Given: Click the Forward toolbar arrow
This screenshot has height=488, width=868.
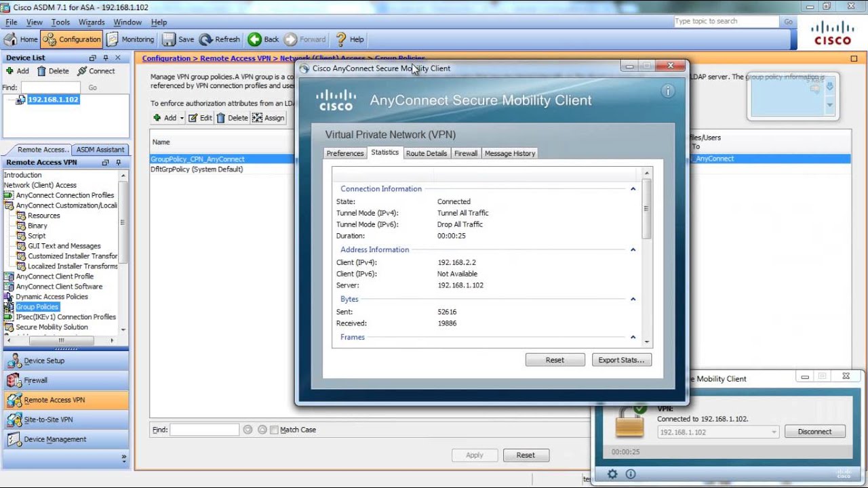Looking at the screenshot, I should (x=305, y=39).
